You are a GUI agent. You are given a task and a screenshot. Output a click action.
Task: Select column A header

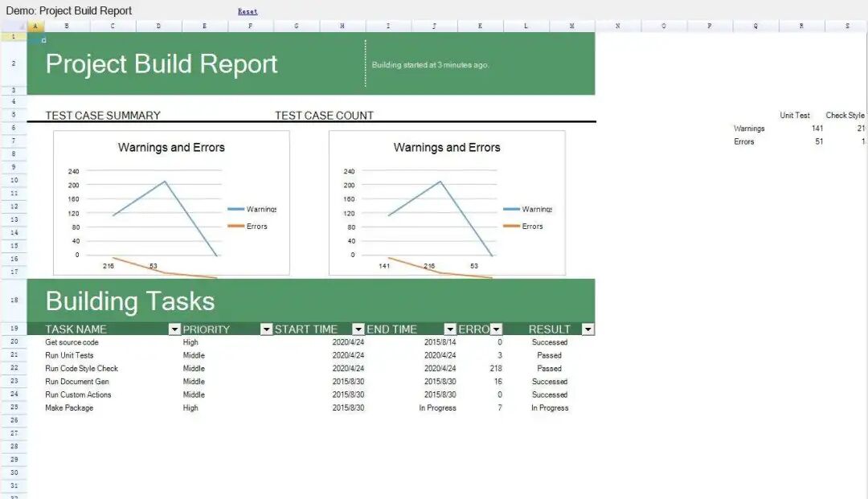point(35,27)
